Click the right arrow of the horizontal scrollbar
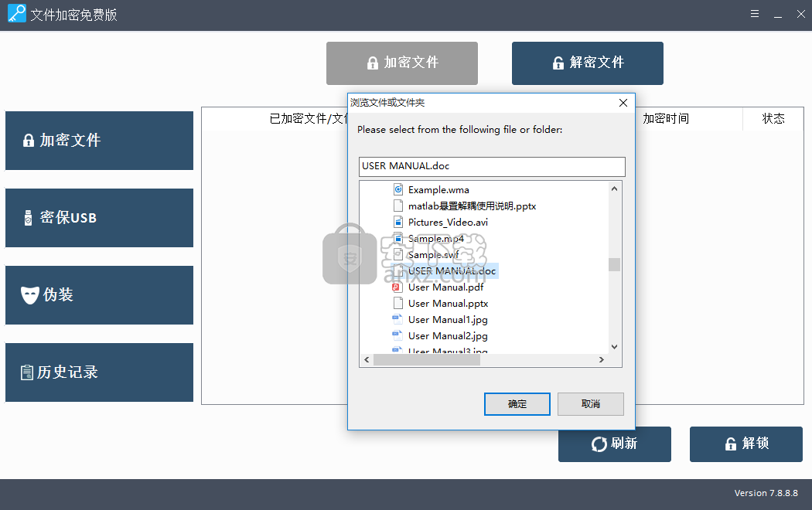812x510 pixels. [602, 359]
